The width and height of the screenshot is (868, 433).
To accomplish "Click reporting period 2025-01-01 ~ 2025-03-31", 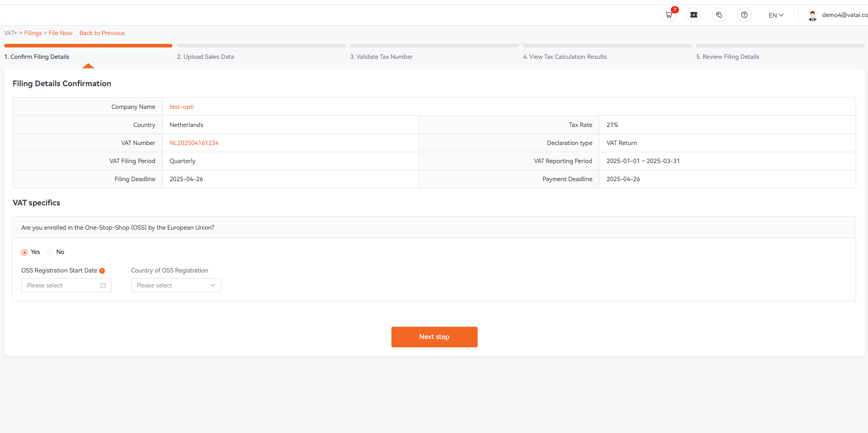I will [643, 161].
